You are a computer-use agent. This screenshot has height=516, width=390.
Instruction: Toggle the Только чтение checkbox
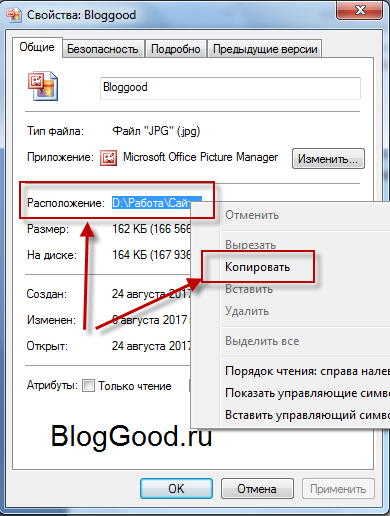tap(88, 386)
